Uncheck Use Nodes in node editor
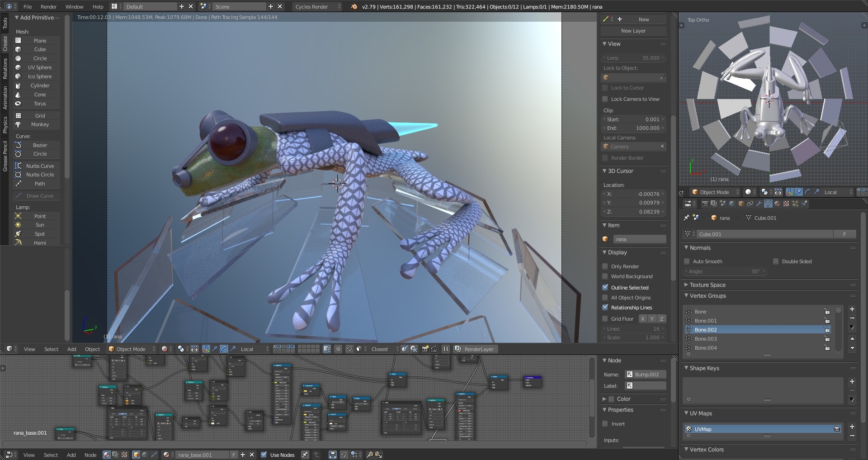The image size is (868, 460). click(264, 455)
